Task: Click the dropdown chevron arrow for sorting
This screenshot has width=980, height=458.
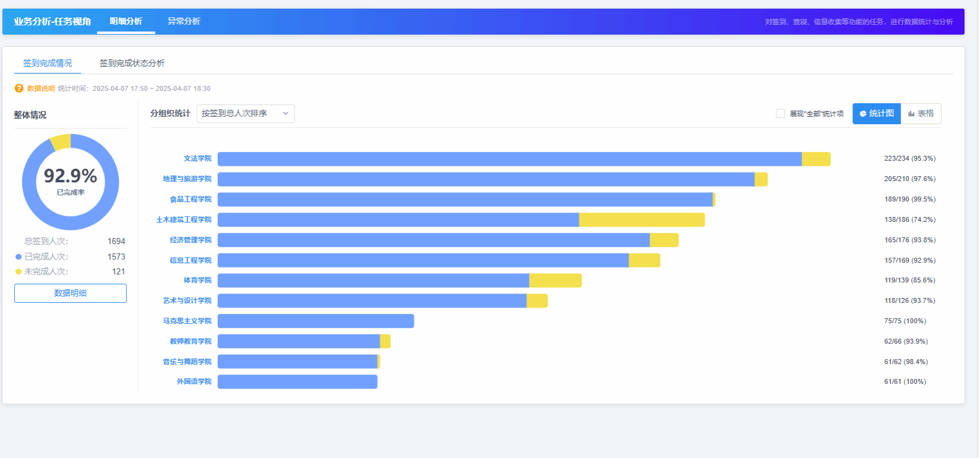Action: (x=286, y=114)
